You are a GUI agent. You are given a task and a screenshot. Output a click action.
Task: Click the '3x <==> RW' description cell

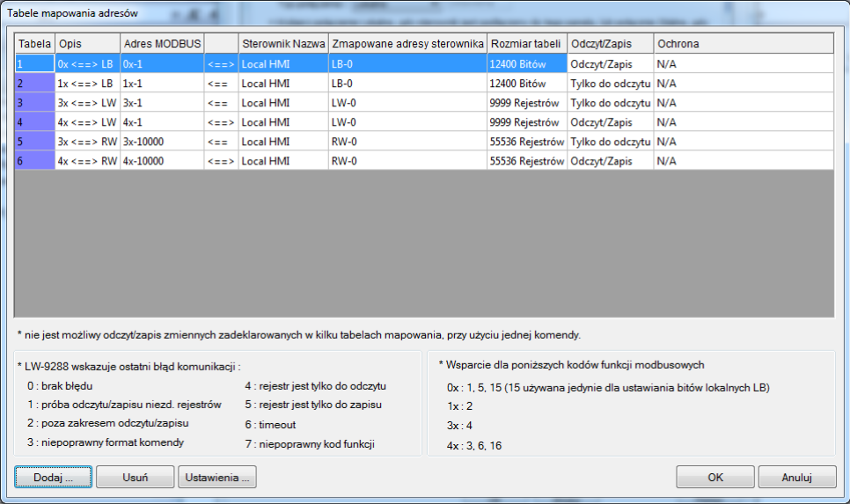(x=87, y=142)
